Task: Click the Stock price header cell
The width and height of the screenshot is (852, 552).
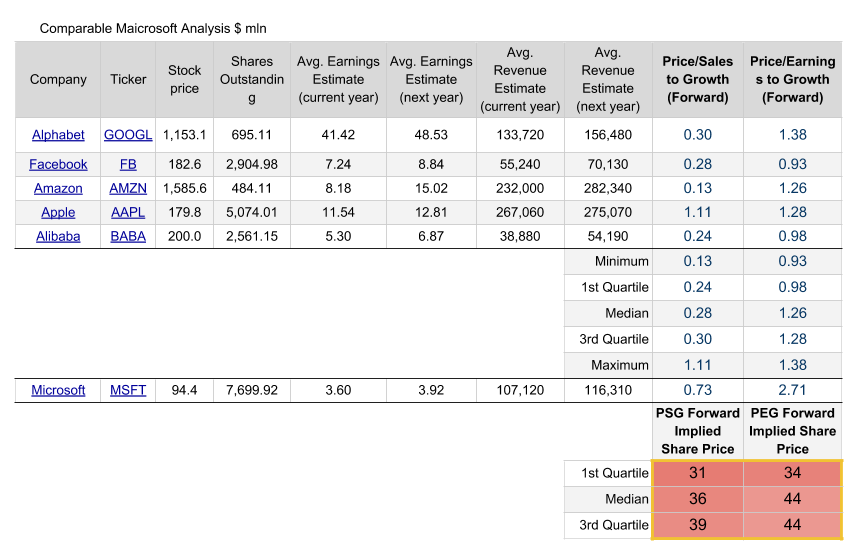Action: pos(184,80)
